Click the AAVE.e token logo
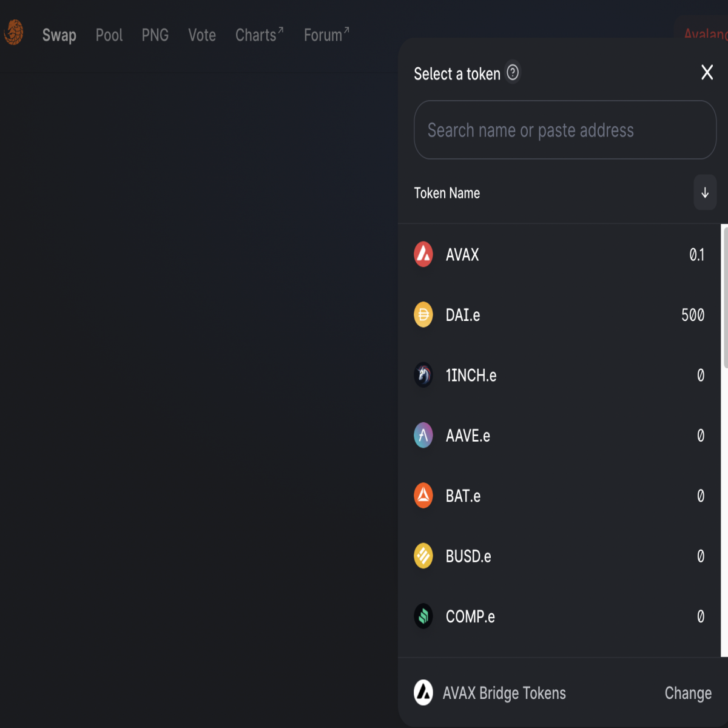This screenshot has height=728, width=728. [x=423, y=435]
